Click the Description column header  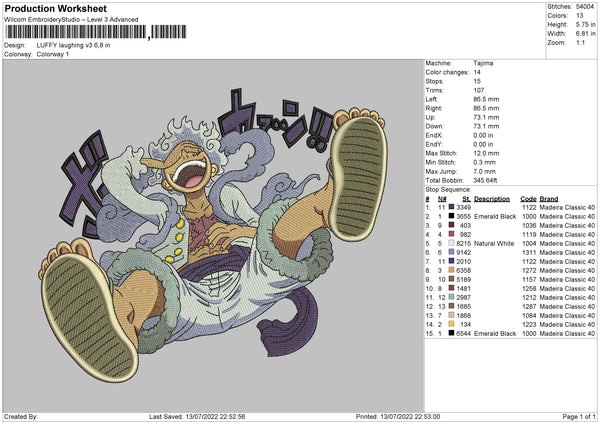(x=492, y=199)
